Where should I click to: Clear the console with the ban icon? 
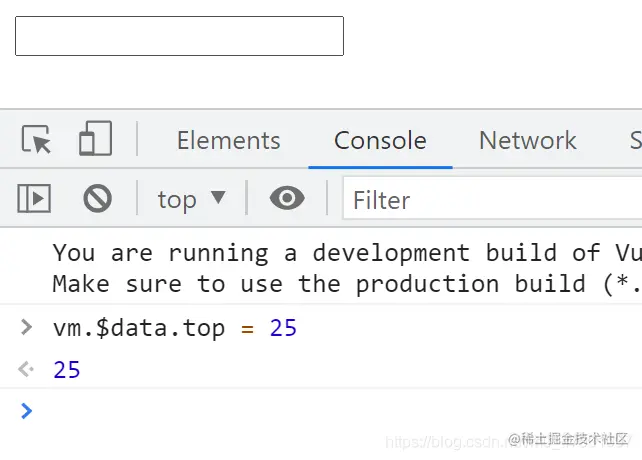pos(97,199)
